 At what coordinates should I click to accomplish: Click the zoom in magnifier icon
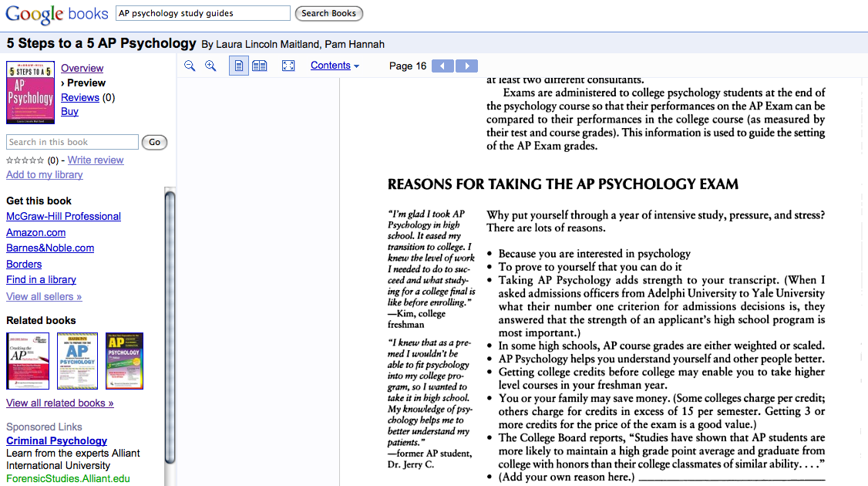point(211,66)
